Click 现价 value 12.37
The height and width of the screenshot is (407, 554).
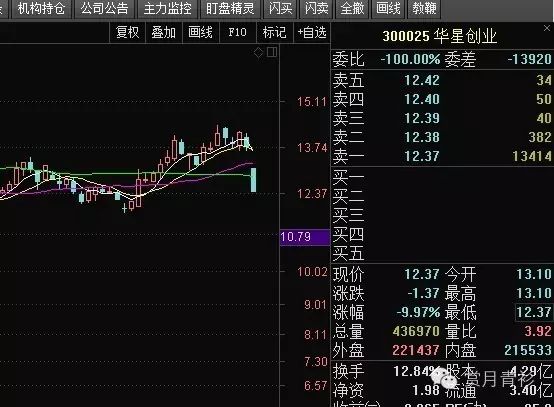tap(422, 274)
